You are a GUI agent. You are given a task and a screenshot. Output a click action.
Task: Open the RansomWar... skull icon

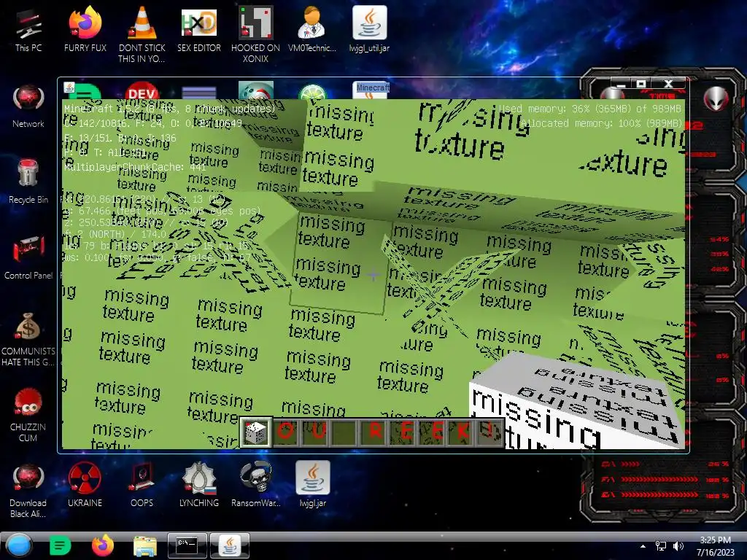tap(255, 485)
